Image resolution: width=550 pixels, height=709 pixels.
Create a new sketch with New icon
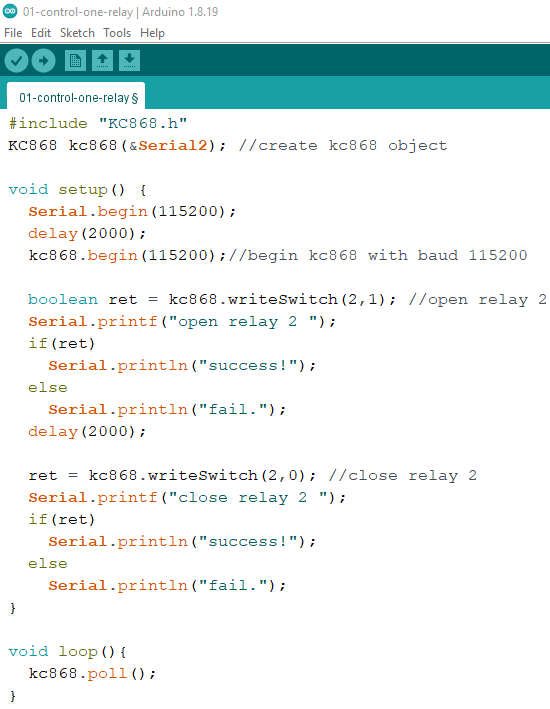point(76,61)
